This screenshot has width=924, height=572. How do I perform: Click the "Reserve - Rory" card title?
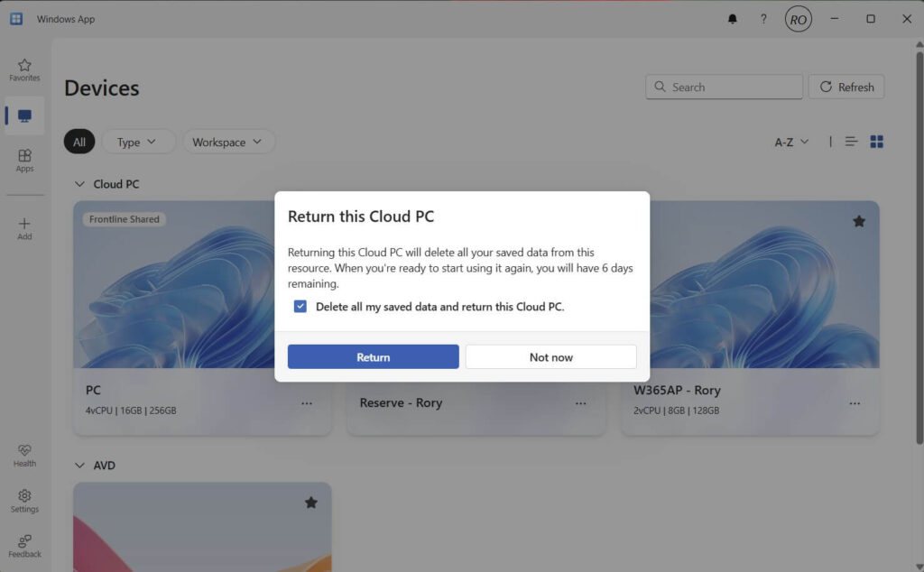pyautogui.click(x=401, y=402)
